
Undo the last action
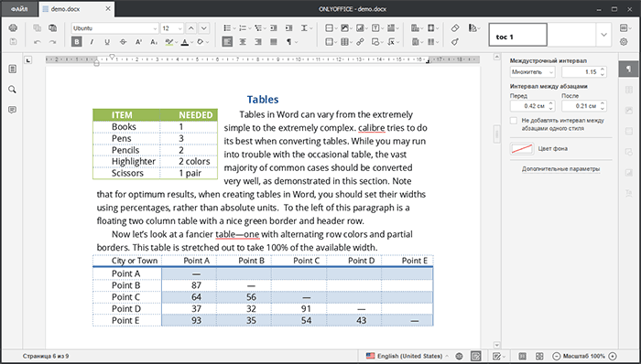(38, 42)
